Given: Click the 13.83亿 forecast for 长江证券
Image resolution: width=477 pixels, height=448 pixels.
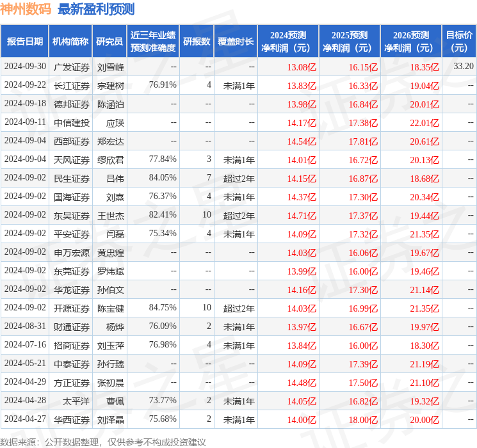Looking at the screenshot, I should tap(302, 86).
